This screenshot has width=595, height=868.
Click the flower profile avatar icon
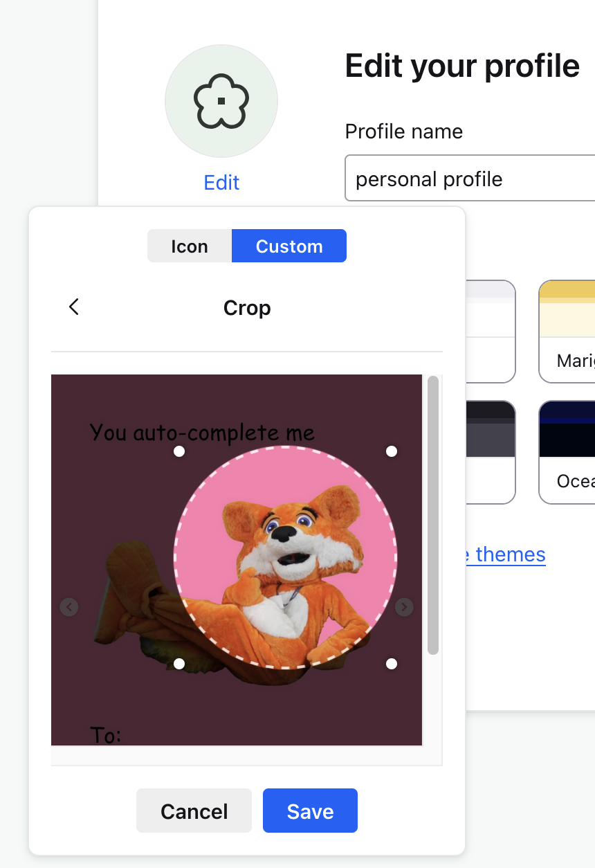click(221, 102)
